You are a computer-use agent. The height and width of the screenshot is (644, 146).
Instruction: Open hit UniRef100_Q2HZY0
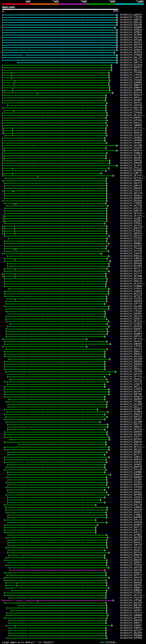click(131, 15)
